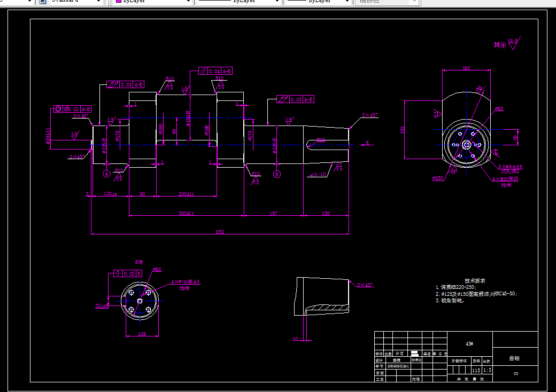Select the 批准 title block cell
Viewport: 556px width, 392px height.
416,379
